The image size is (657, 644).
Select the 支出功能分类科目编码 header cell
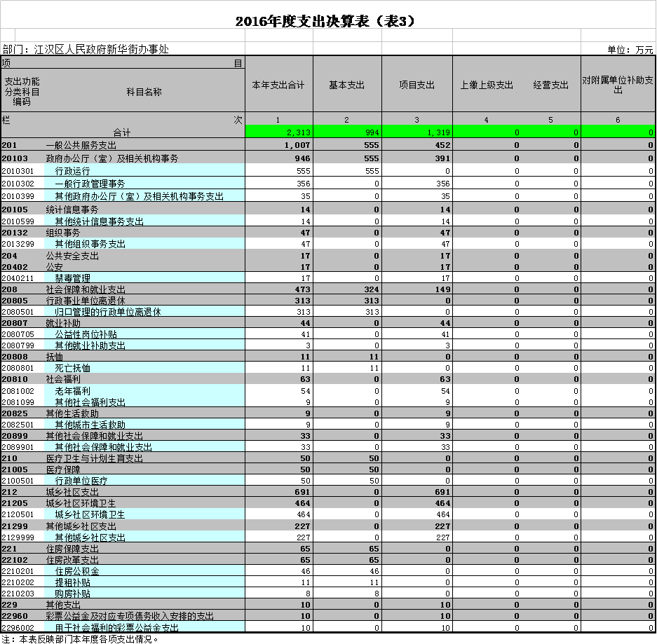pos(22,92)
